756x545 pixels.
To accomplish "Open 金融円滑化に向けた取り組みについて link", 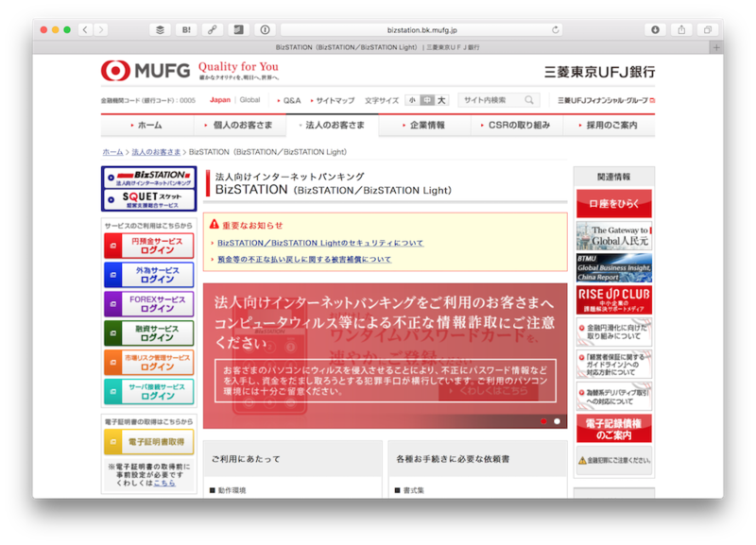I will tap(613, 332).
